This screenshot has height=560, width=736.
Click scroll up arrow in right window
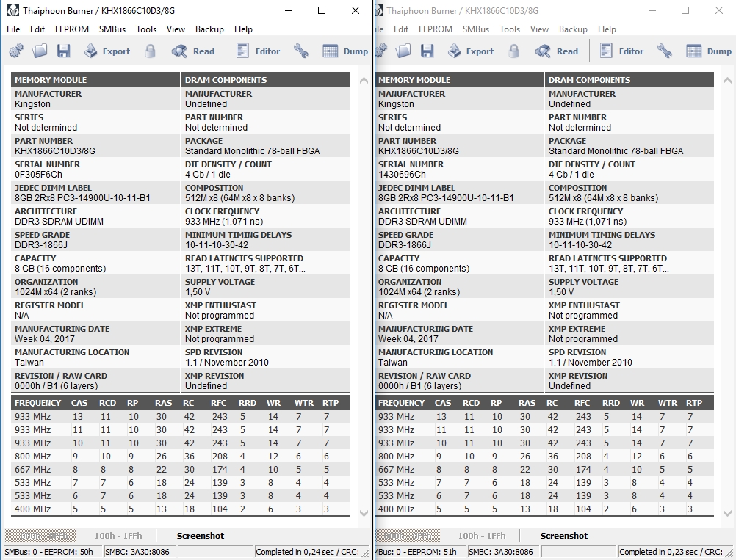(x=727, y=81)
